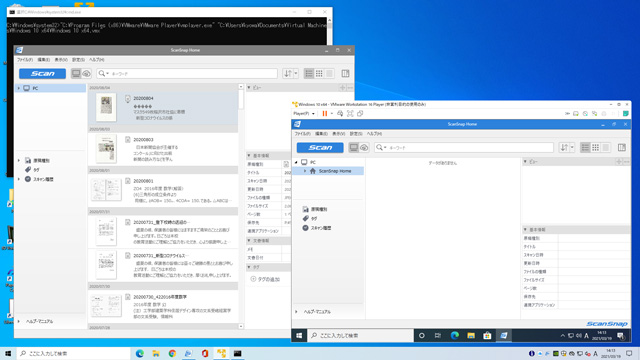The width and height of the screenshot is (640, 360).
Task: Switch to list view in left ScanSnap window
Action: tap(309, 73)
